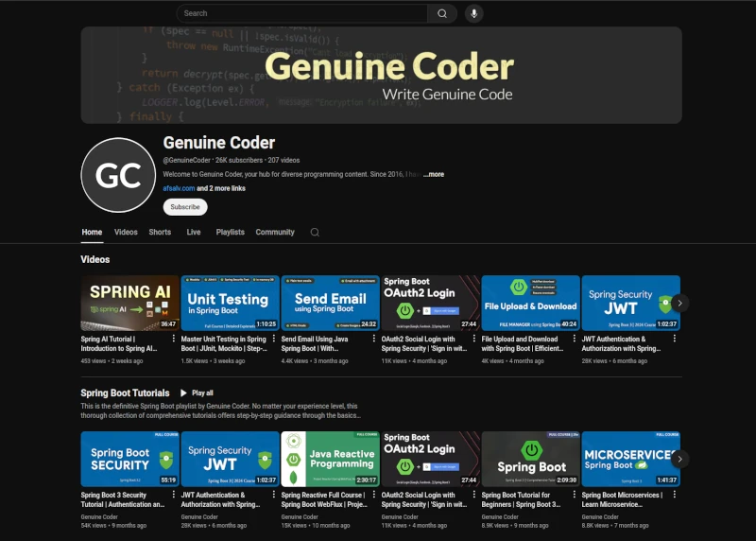Viewport: 756px width, 541px height.
Task: Open Spring Boot OAuth2 Login thumbnail in Videos row
Action: 431,303
